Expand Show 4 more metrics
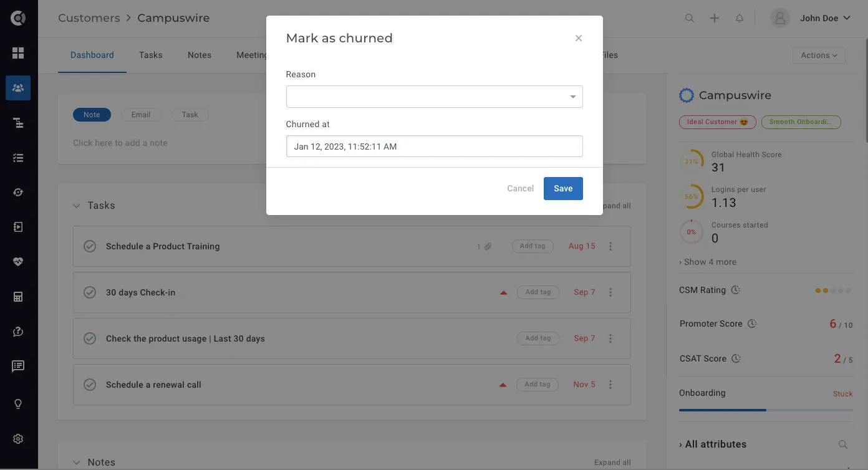The width and height of the screenshot is (868, 470). click(708, 262)
